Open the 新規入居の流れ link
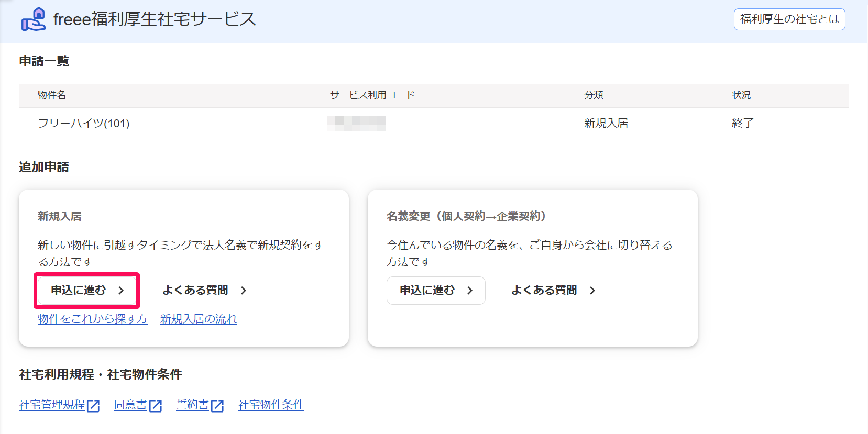This screenshot has height=434, width=868. 199,319
